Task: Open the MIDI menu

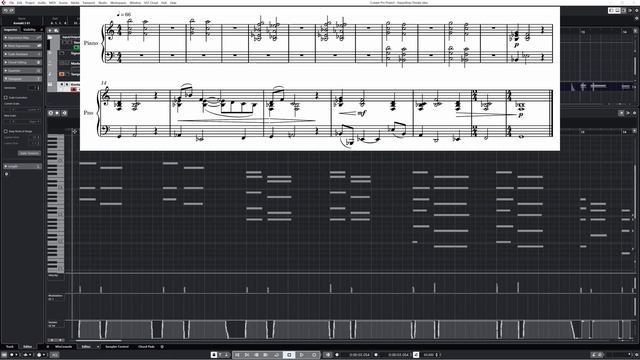Action: 52,2
